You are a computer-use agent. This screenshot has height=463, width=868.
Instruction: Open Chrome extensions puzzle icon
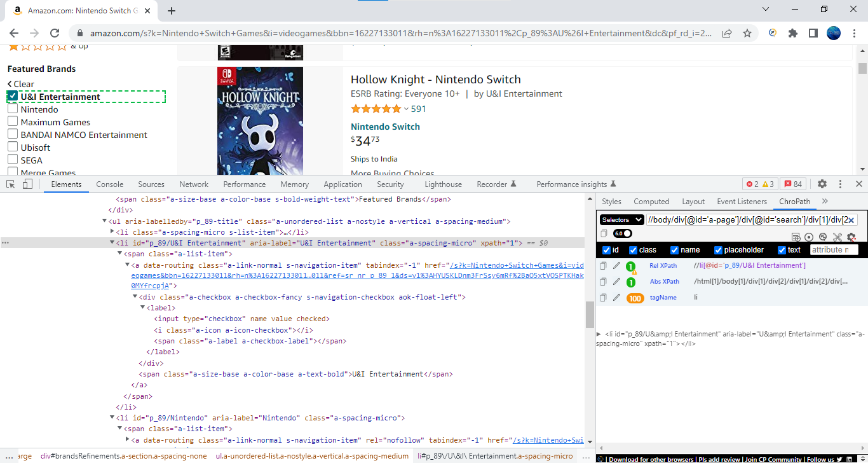[793, 33]
